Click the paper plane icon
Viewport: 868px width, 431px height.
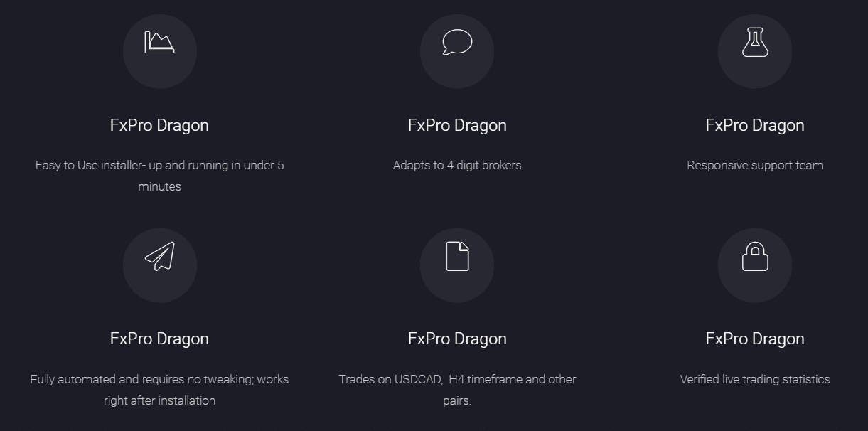[159, 265]
